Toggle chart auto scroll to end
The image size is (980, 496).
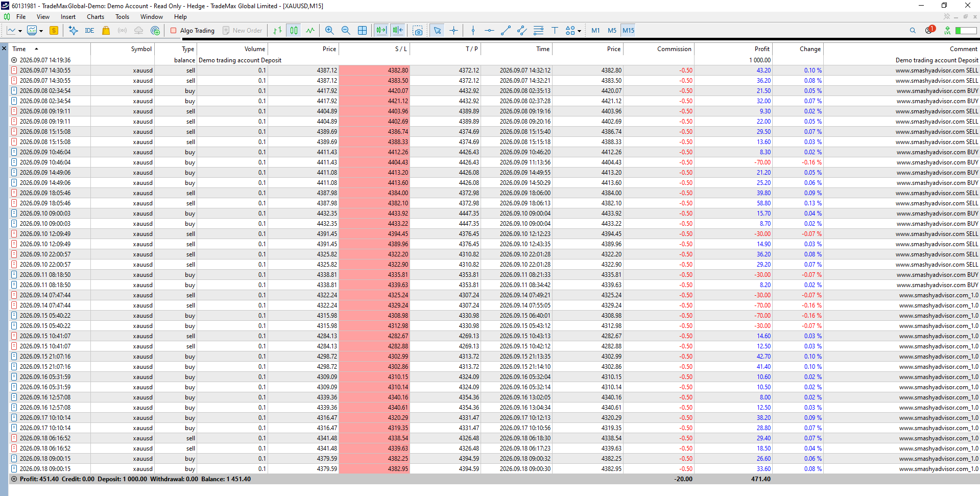pos(381,31)
